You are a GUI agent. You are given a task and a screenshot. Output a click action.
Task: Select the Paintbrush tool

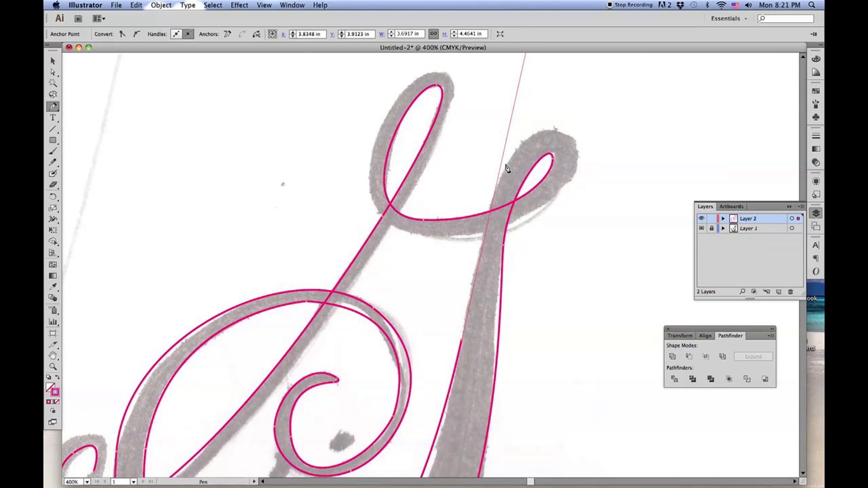pyautogui.click(x=53, y=151)
